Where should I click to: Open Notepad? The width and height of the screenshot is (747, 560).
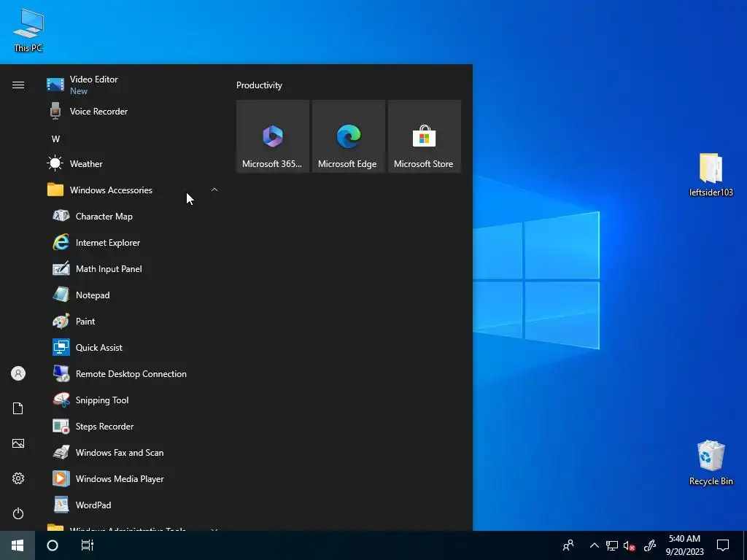click(x=133, y=295)
